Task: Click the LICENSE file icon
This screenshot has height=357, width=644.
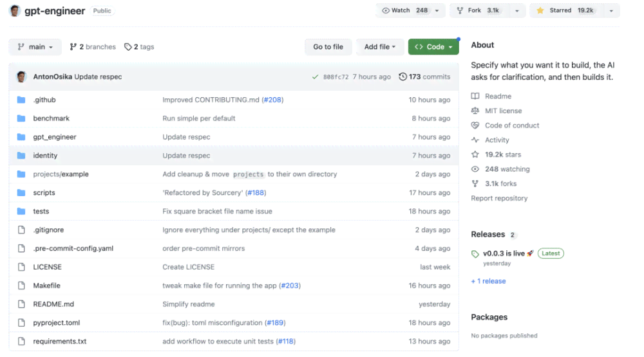Action: 21,267
